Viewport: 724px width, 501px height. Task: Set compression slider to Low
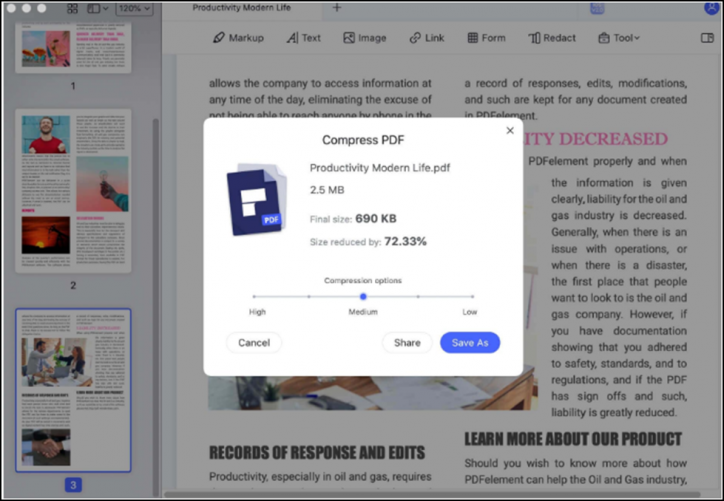tap(472, 296)
